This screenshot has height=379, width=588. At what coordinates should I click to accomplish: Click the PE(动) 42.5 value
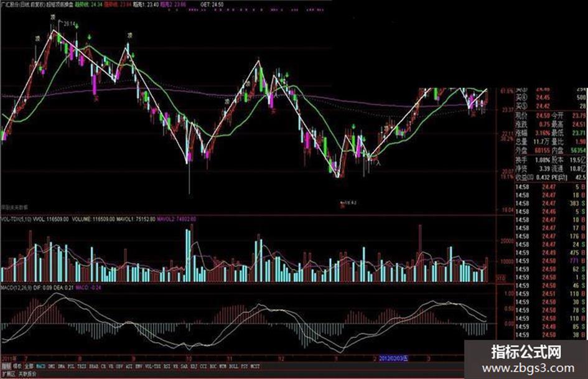tap(581, 177)
